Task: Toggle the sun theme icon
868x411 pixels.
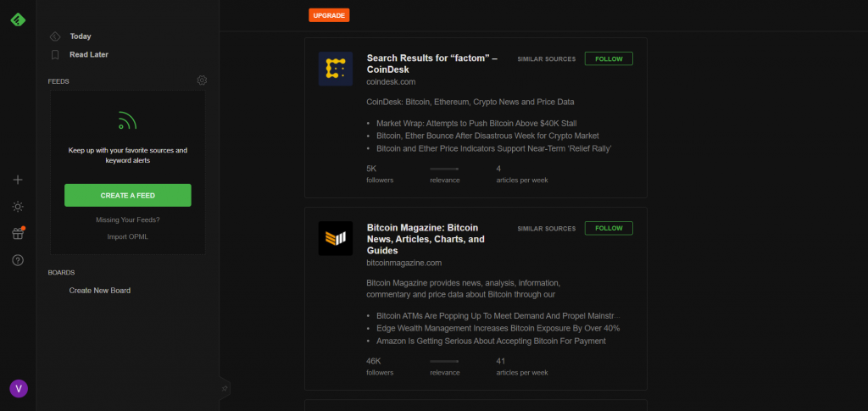Action: coord(18,207)
